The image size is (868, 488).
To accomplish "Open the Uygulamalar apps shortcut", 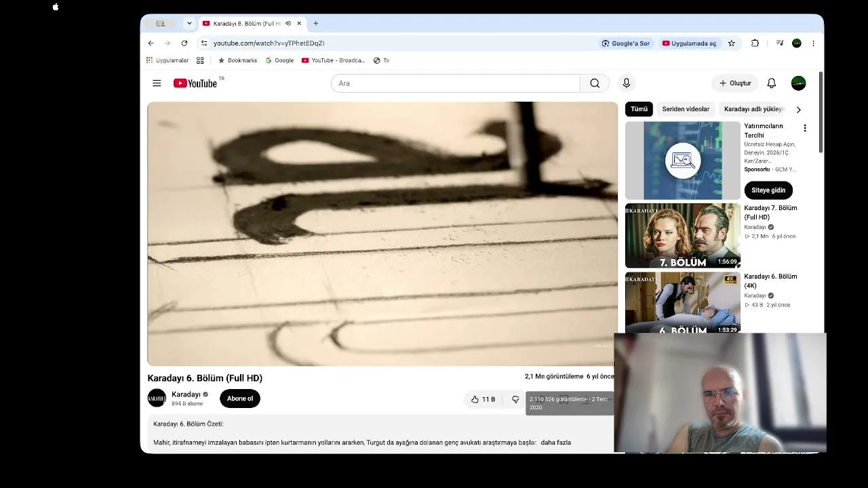I will coord(167,60).
